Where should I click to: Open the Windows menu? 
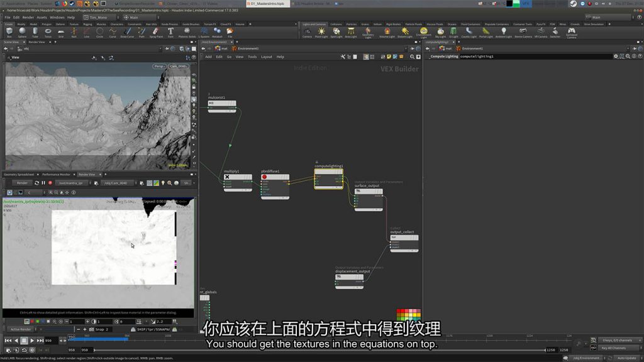pyautogui.click(x=57, y=18)
